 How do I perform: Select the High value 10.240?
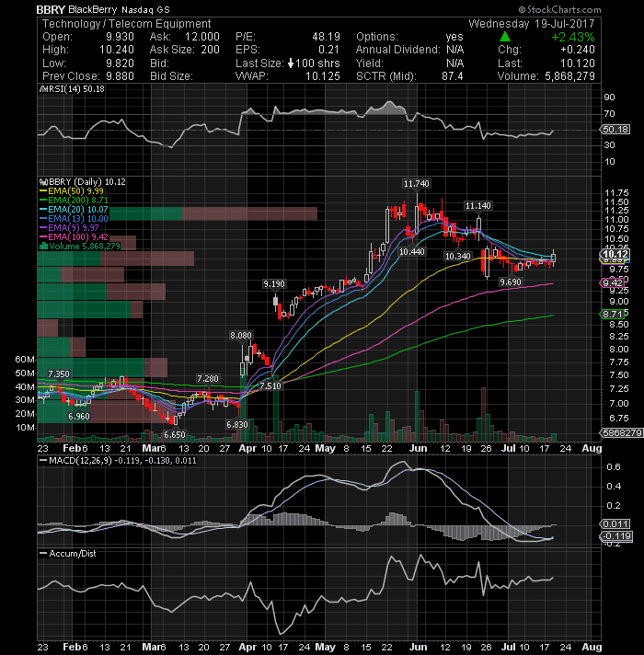[x=117, y=50]
